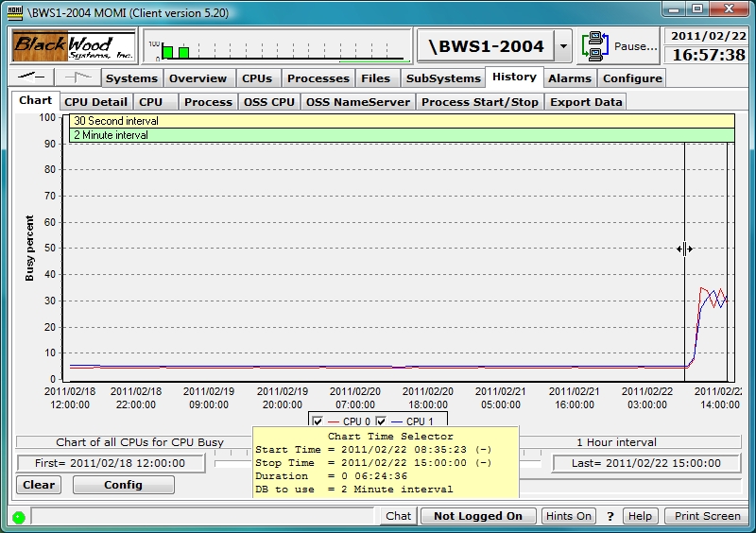Open the Export Data sub-tab
756x533 pixels.
tap(586, 102)
